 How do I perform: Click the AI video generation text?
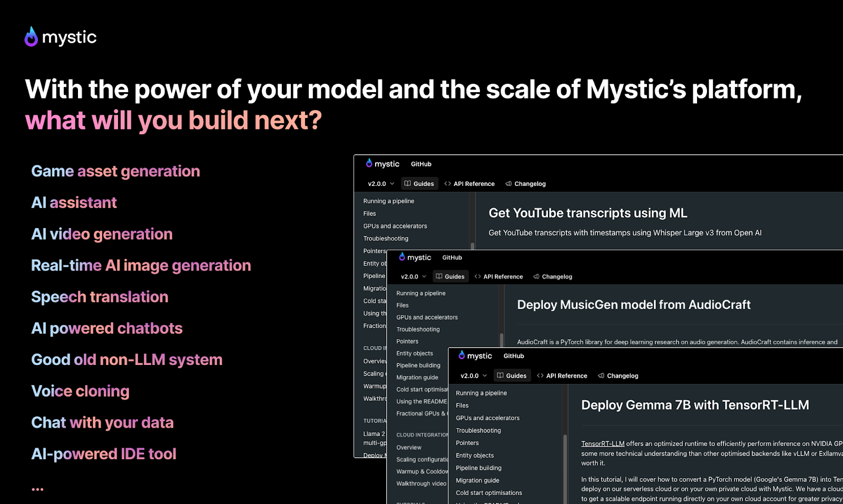[102, 234]
